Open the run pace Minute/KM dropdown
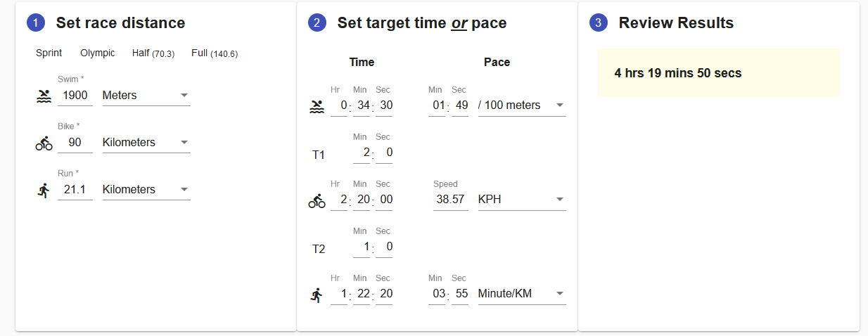868x336 pixels. [x=521, y=294]
